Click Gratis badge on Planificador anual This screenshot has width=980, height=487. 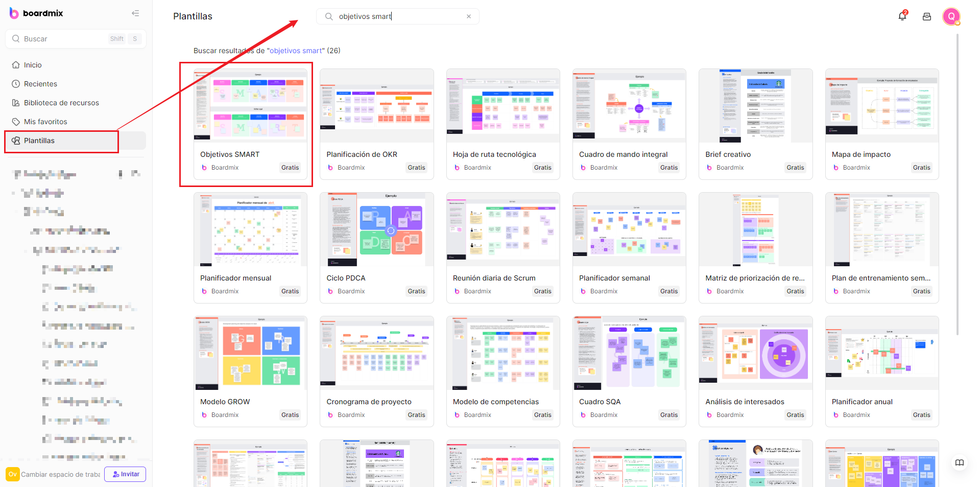tap(922, 415)
